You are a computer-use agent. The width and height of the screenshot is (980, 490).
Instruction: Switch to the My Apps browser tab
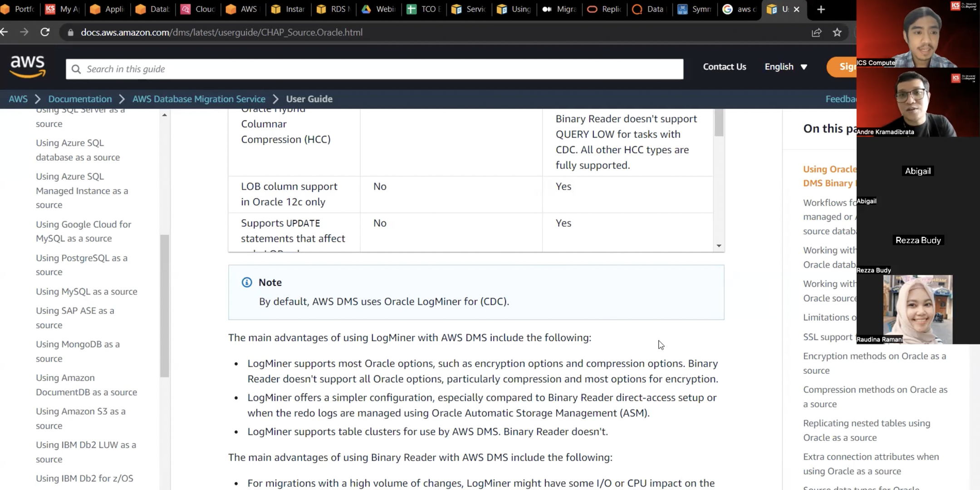(x=63, y=9)
